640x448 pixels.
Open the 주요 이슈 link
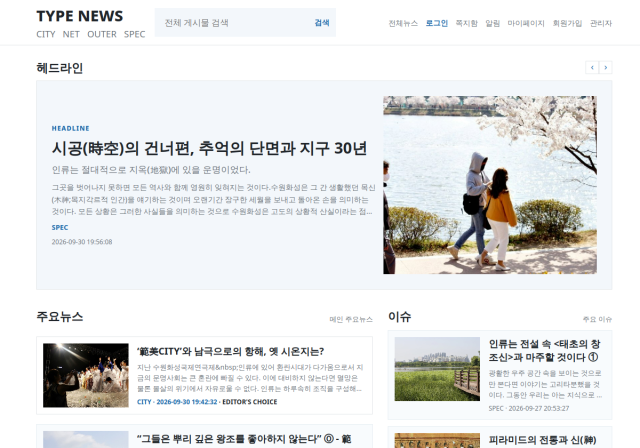[597, 319]
